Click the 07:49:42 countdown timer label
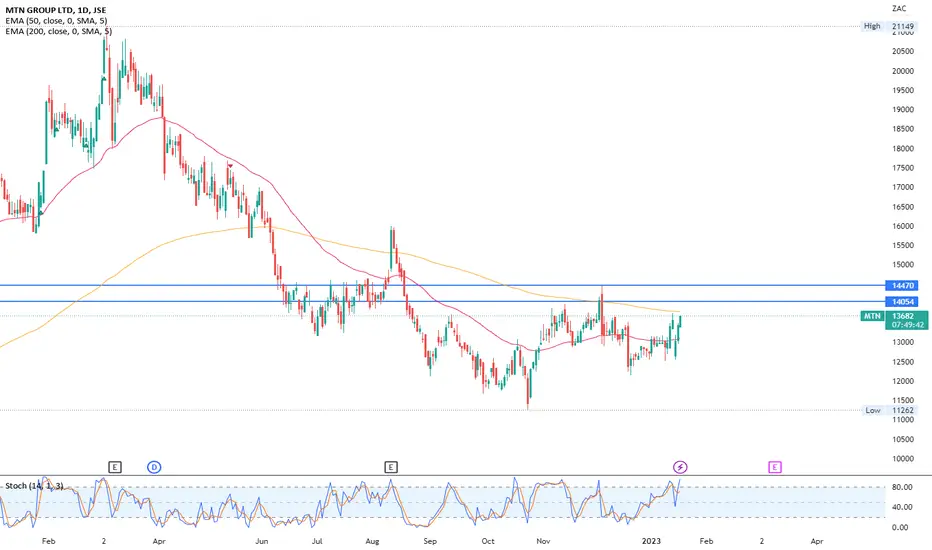This screenshot has height=550, width=932. click(x=908, y=325)
